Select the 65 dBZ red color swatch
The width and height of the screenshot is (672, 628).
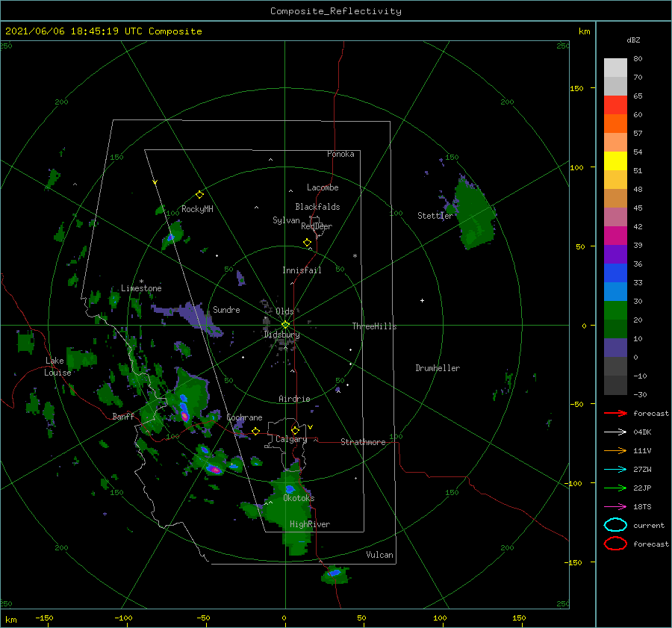pos(615,105)
